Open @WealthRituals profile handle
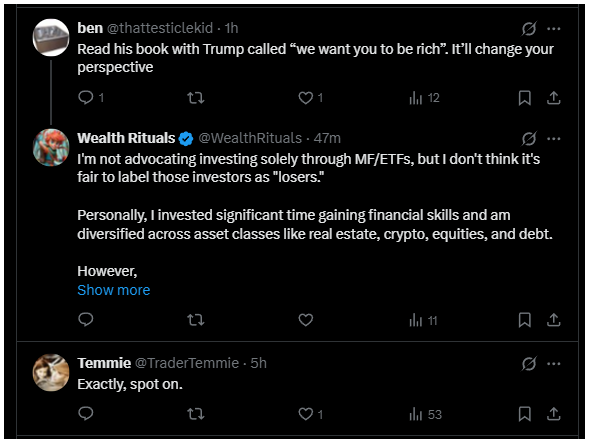Image resolution: width=589 pixels, height=443 pixels. (x=250, y=138)
